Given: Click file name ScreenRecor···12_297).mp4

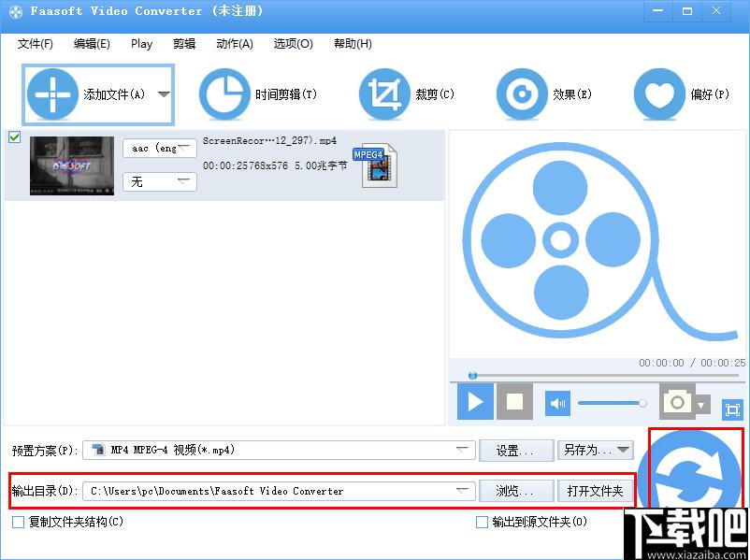Looking at the screenshot, I should click(x=269, y=140).
